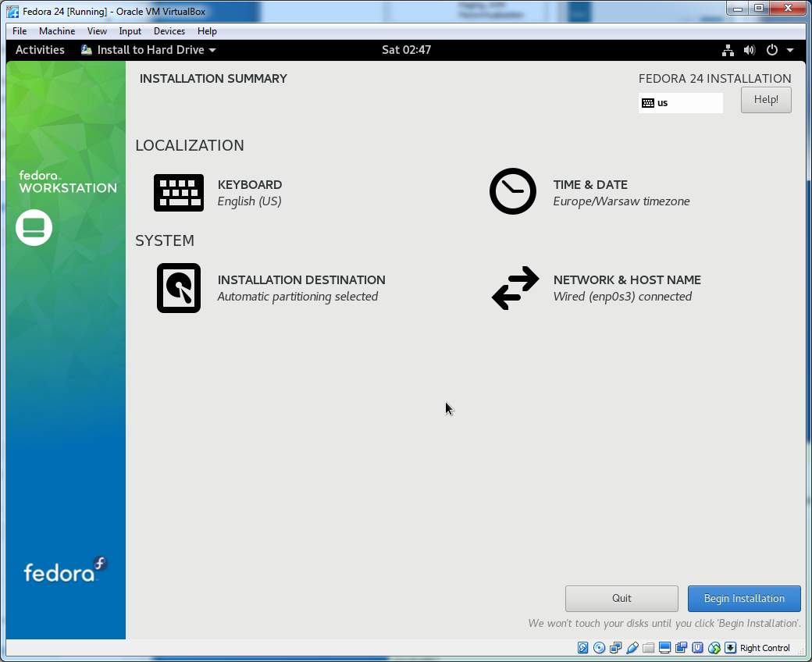
Task: Open the File menu
Action: 20,31
